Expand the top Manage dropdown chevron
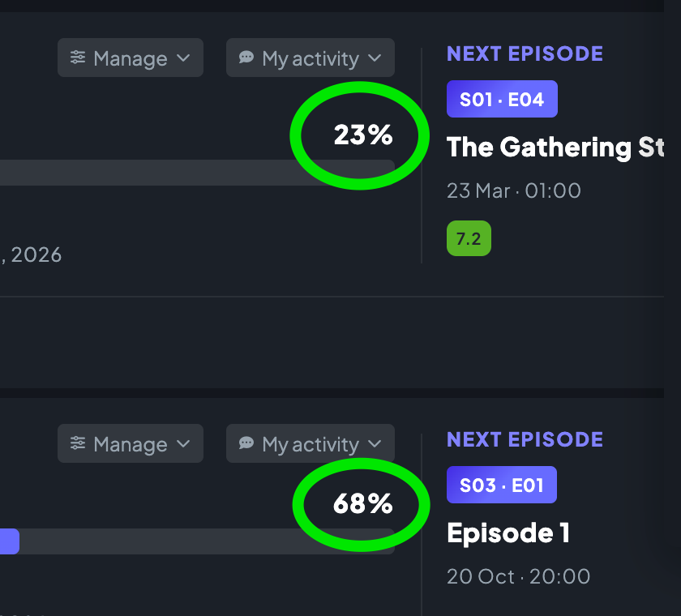This screenshot has height=616, width=681. [x=184, y=58]
